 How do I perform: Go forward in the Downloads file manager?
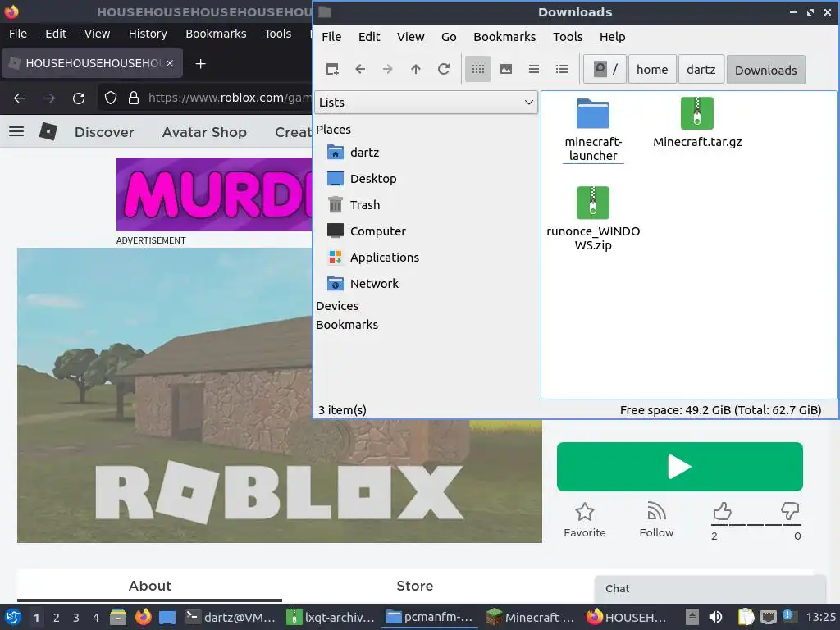388,69
